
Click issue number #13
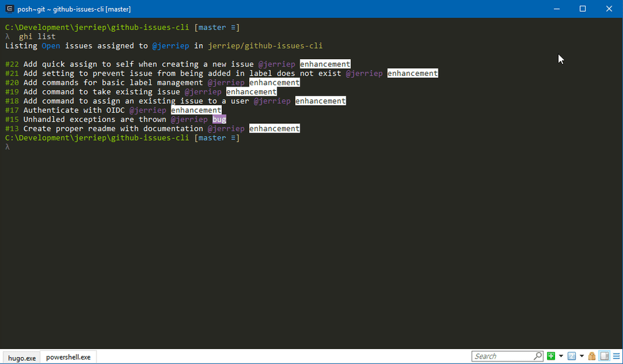pos(12,129)
